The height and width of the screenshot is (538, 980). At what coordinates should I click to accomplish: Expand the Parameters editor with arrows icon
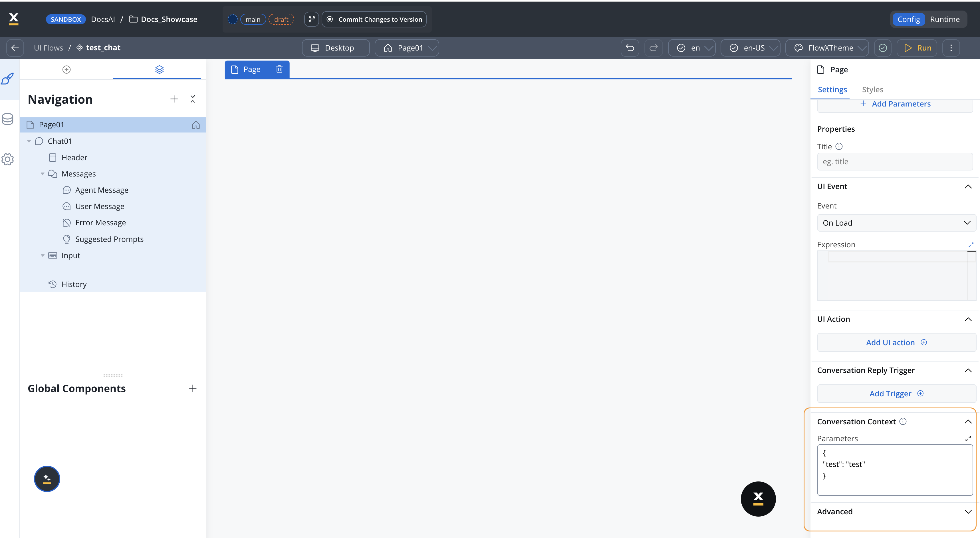pyautogui.click(x=968, y=438)
